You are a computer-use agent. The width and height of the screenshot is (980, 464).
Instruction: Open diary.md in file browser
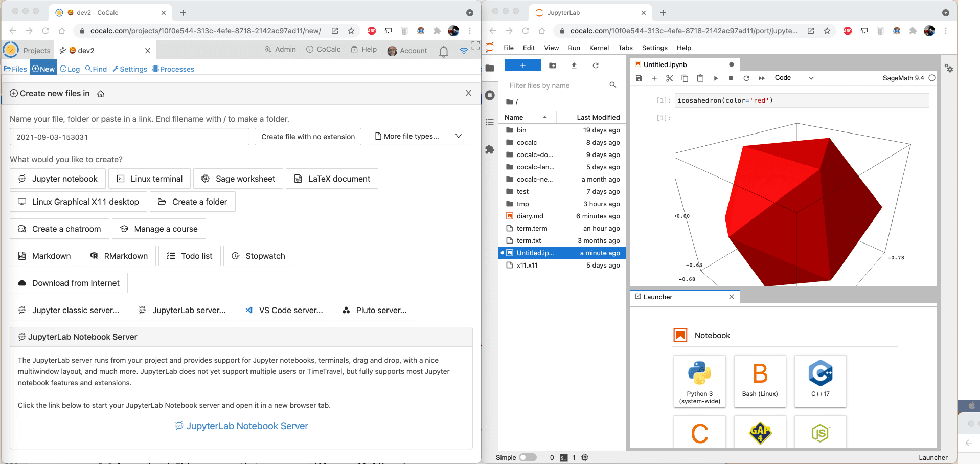click(x=562, y=216)
